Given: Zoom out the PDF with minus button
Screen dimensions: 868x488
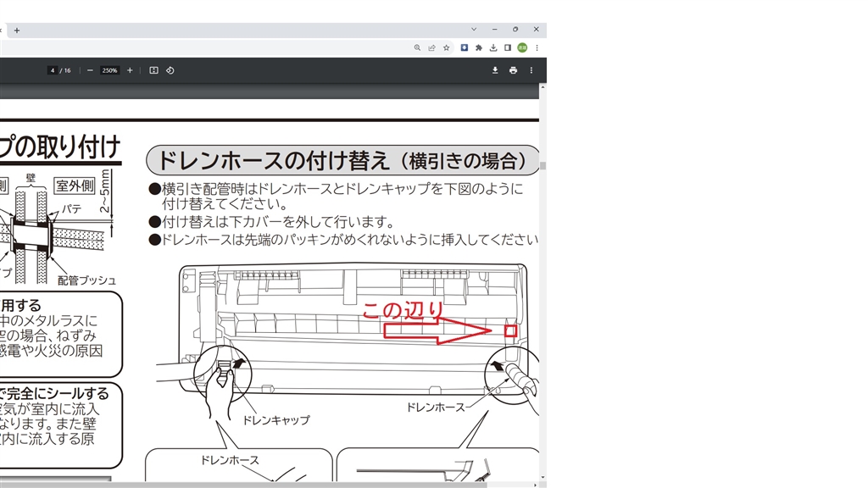Looking at the screenshot, I should [90, 70].
